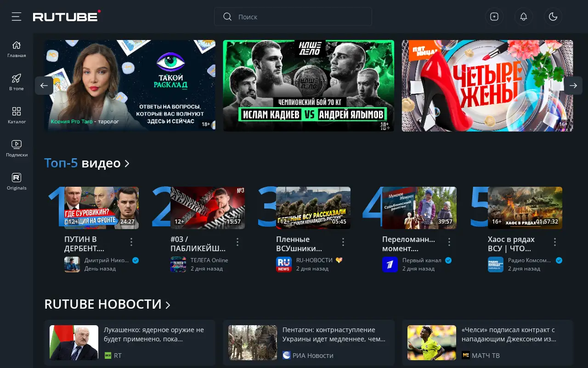Click the RUTUBE logo
This screenshot has width=588, height=368.
[x=67, y=17]
